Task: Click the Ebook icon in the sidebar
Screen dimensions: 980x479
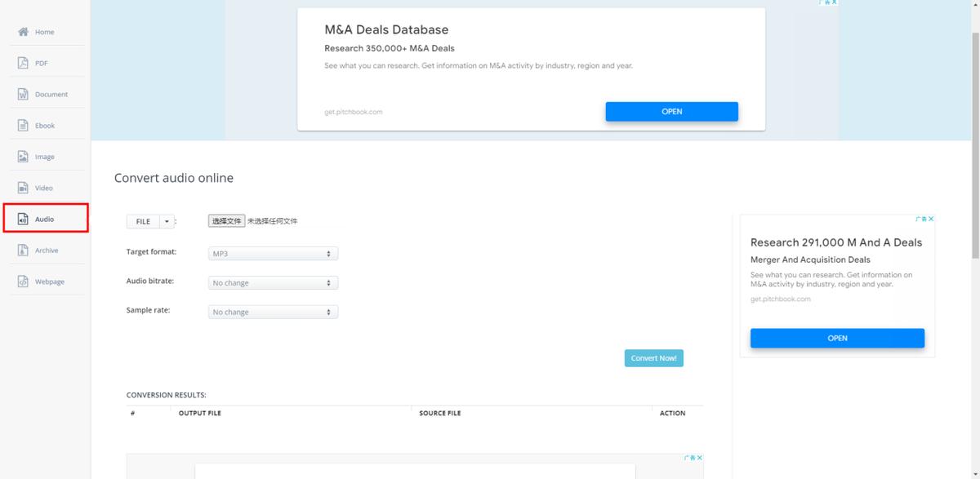Action: [x=24, y=126]
